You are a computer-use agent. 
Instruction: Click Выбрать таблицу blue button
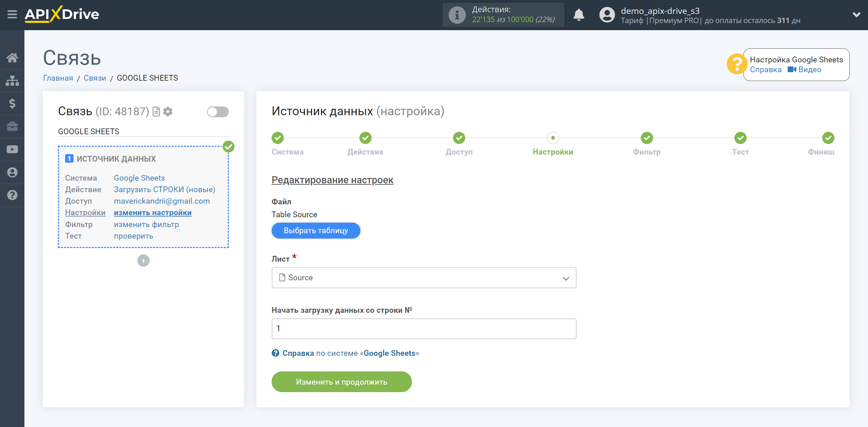[x=316, y=230]
